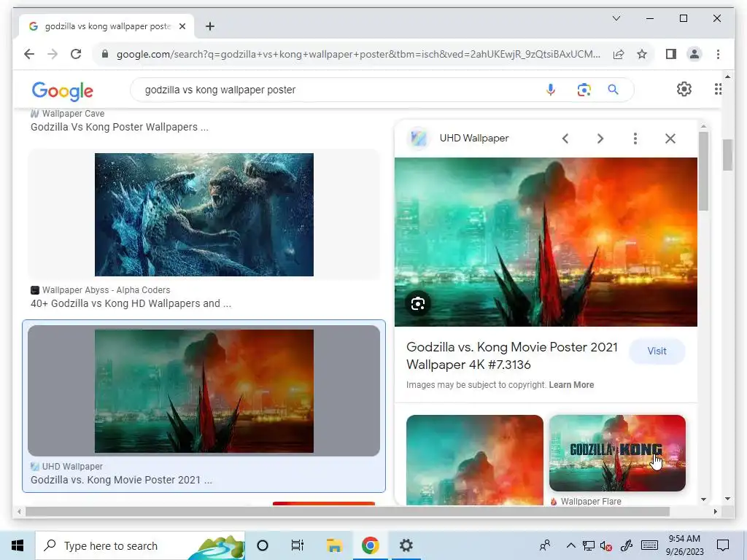Screen dimensions: 747x560
Task: Open the taskbar clock and date
Action: click(x=684, y=545)
